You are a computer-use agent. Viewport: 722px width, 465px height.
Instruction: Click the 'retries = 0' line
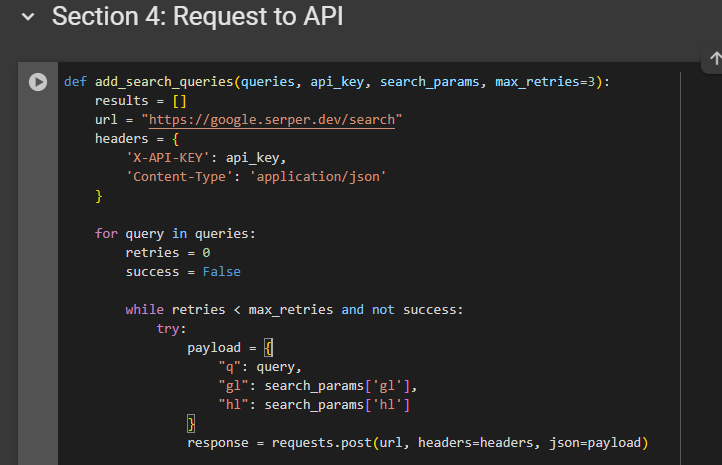[168, 253]
